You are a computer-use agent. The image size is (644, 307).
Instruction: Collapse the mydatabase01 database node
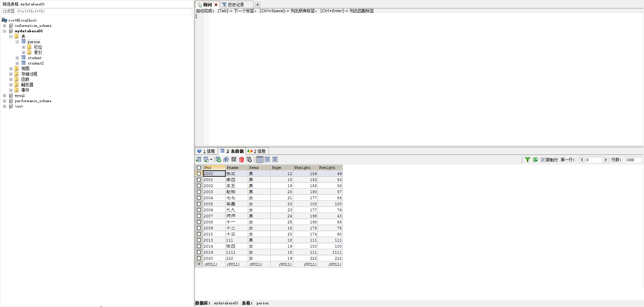click(x=4, y=31)
